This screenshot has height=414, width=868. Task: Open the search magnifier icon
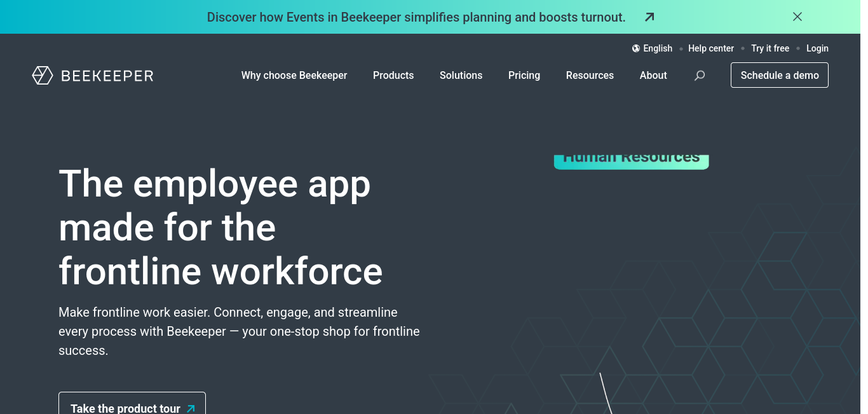700,76
